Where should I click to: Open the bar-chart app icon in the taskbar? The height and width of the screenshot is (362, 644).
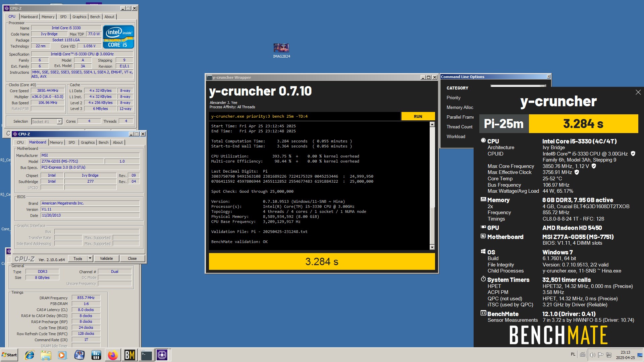(96, 355)
